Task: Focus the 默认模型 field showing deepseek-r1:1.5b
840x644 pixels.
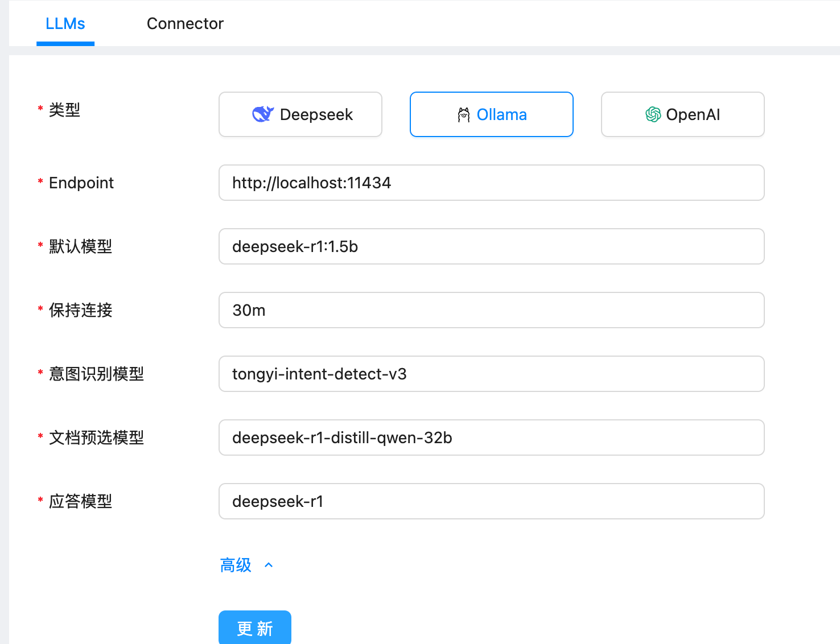Action: click(x=492, y=246)
